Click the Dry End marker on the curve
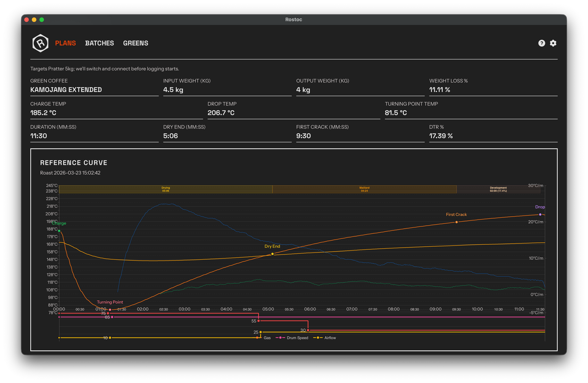Screen dimensions: 588x383 tap(272, 254)
